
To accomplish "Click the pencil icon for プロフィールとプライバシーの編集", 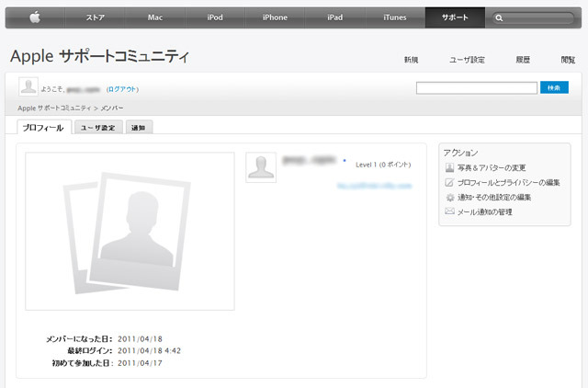I will point(449,182).
